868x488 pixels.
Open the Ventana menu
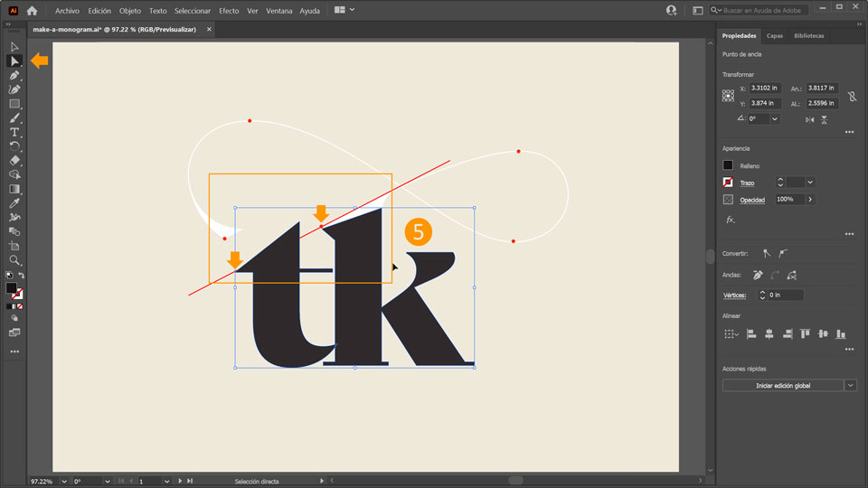(279, 11)
